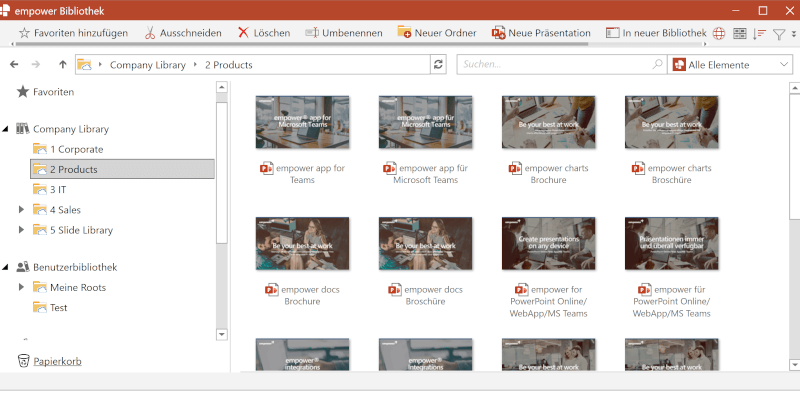Open In neuer Bibliothek option
Image resolution: width=800 pixels, height=414 pixels.
656,33
